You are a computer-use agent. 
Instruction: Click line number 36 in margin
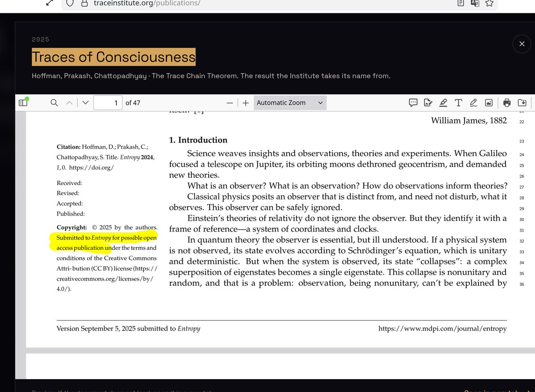(522, 284)
